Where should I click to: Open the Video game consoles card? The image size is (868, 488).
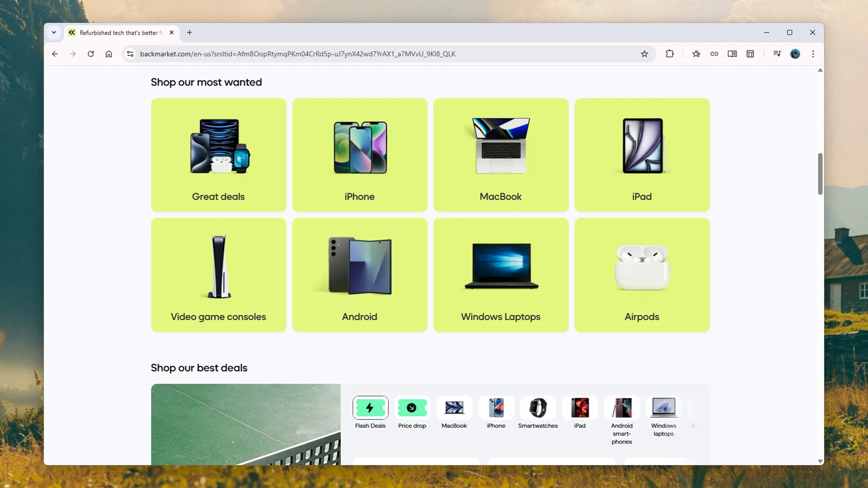tap(219, 275)
